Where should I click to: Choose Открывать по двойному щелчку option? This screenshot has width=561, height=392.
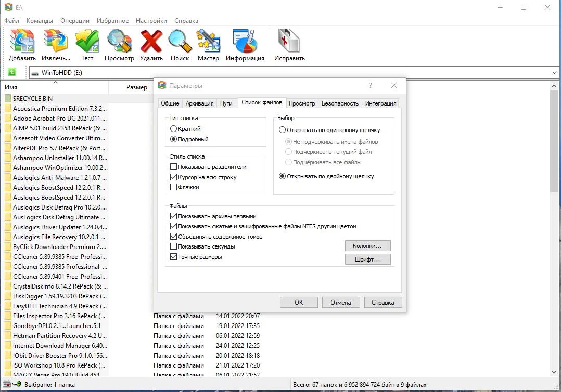point(282,176)
